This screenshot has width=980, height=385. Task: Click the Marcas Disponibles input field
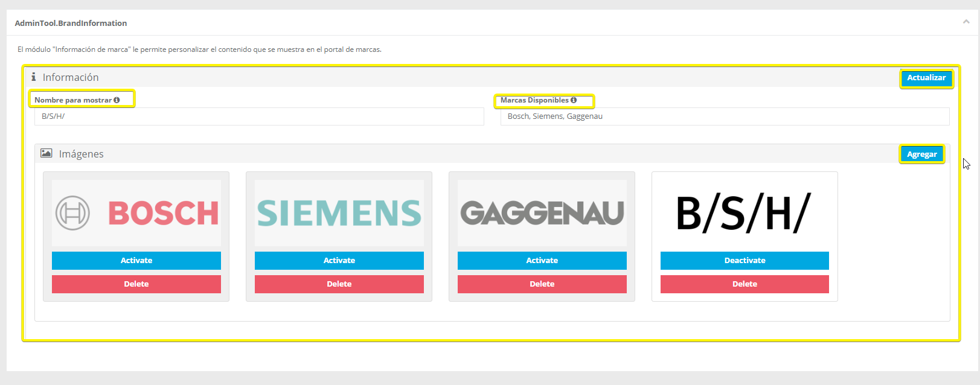tap(725, 116)
